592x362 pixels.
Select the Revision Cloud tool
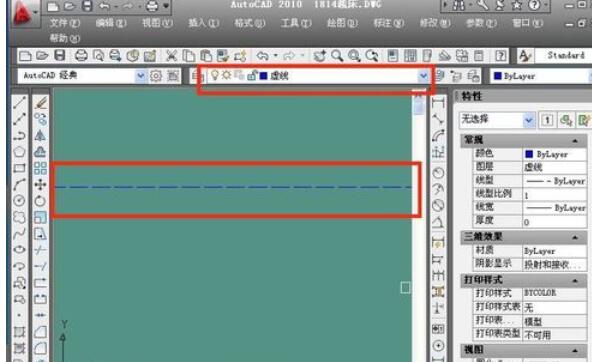click(x=20, y=217)
